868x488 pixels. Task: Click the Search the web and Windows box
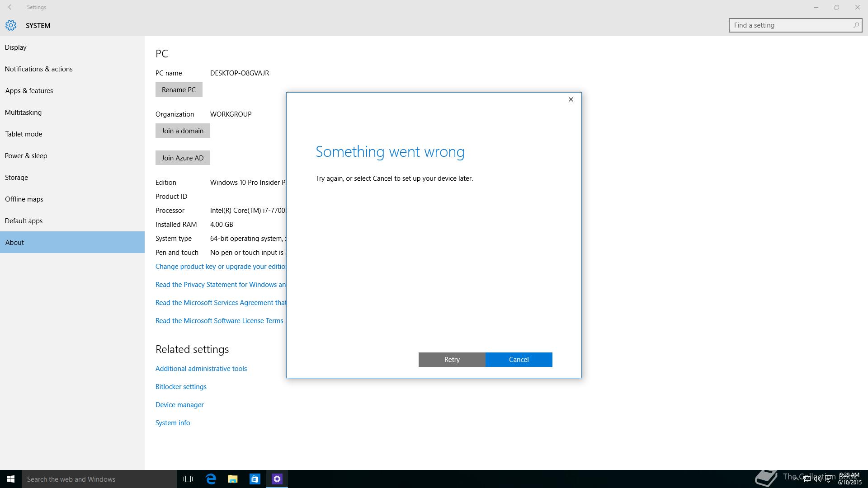pos(99,479)
